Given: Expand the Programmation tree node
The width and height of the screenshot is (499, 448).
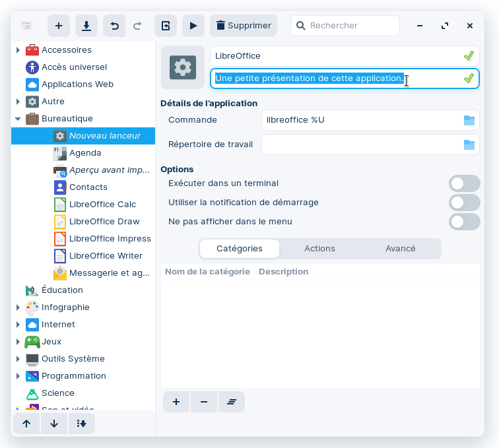Looking at the screenshot, I should [18, 376].
